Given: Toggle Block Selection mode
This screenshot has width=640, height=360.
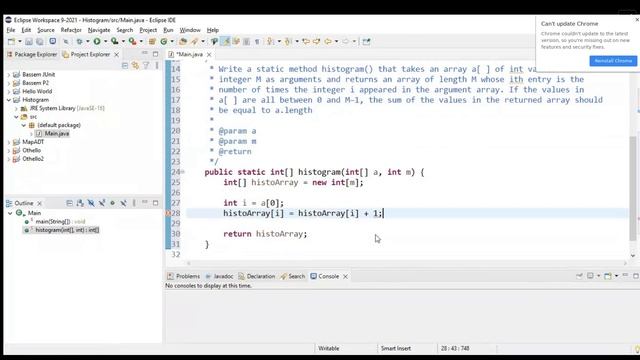Looking at the screenshot, I should [x=247, y=41].
